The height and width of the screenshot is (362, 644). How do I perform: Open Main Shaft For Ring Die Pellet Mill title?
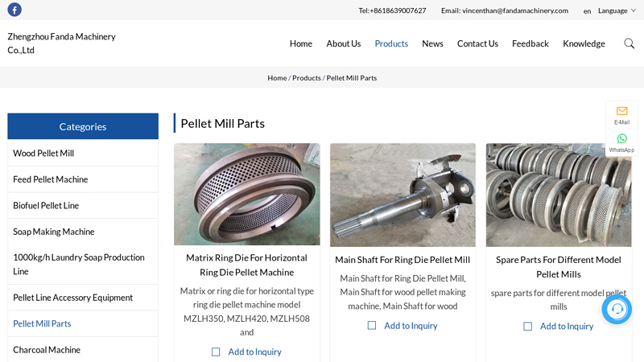[x=402, y=260]
